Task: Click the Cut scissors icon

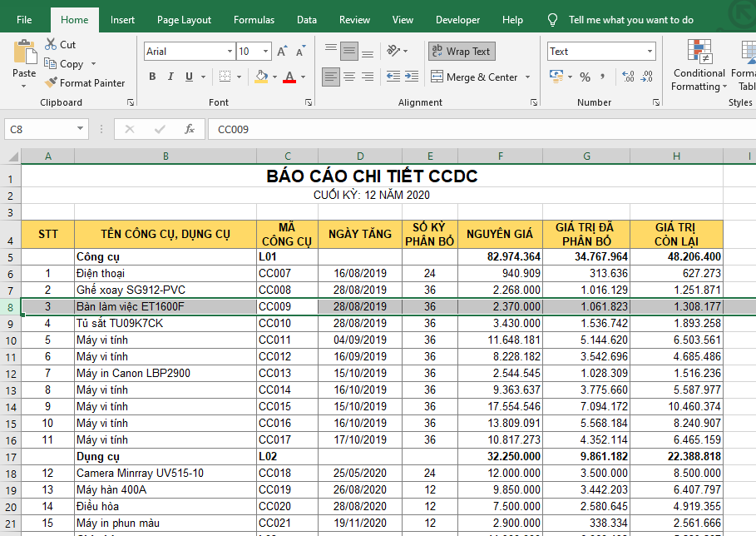Action: click(x=52, y=45)
